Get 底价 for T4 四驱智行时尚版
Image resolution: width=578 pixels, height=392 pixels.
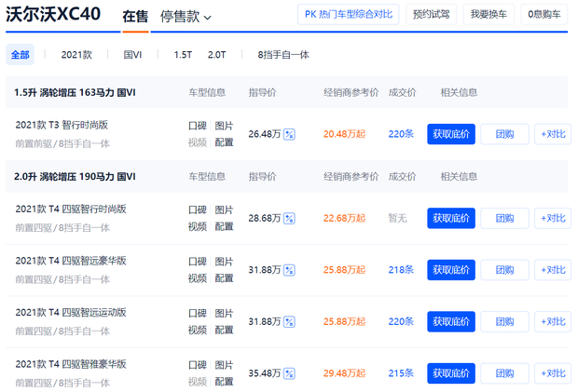[451, 218]
